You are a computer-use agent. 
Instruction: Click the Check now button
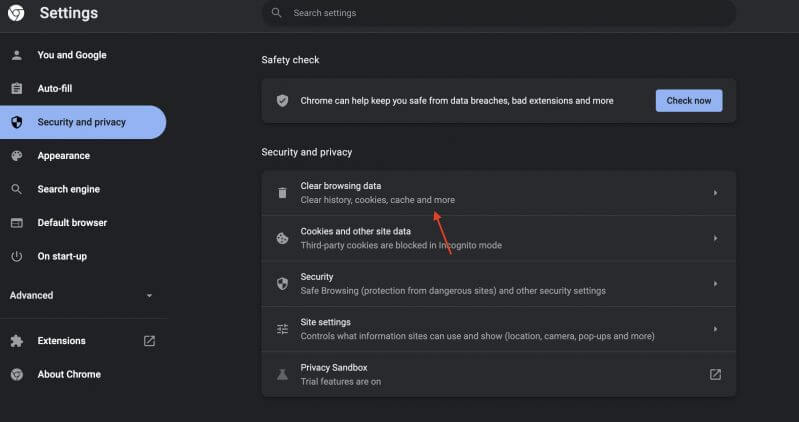click(x=689, y=101)
